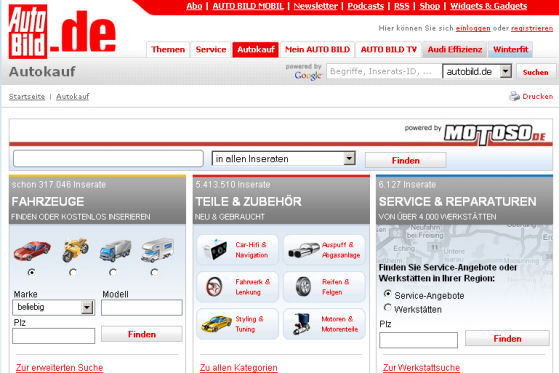
Task: Choose the yellow motorcycle vehicle icon
Action: 75,250
